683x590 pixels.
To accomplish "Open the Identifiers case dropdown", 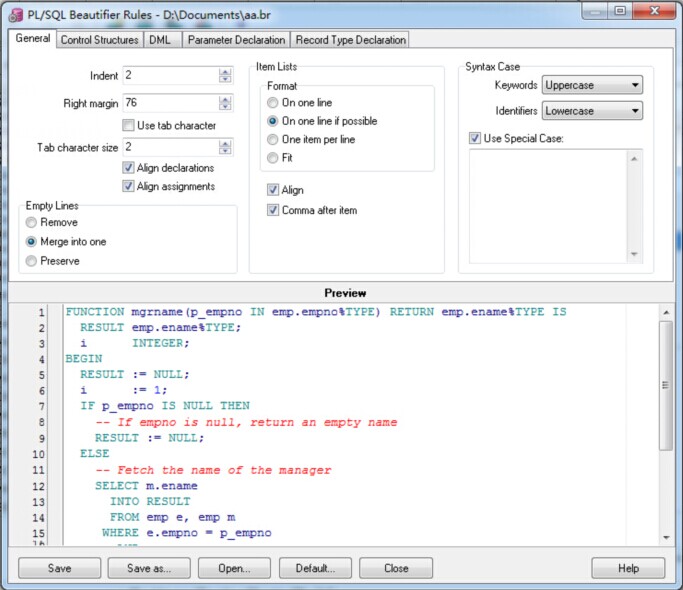I will pyautogui.click(x=592, y=111).
